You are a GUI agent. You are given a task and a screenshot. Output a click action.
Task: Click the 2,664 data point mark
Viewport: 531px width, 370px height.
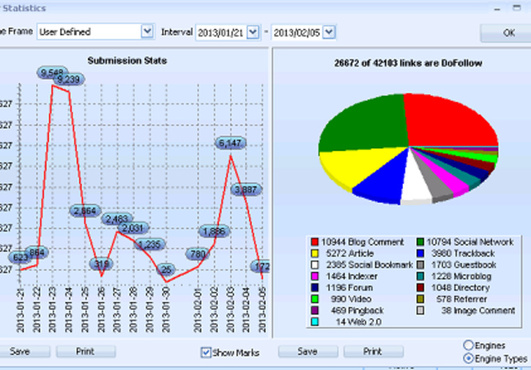tap(85, 211)
